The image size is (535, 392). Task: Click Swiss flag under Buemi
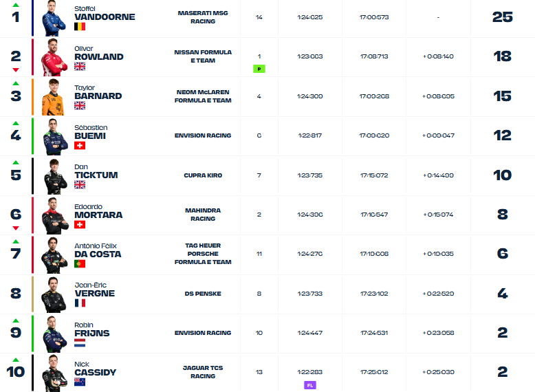pyautogui.click(x=80, y=145)
